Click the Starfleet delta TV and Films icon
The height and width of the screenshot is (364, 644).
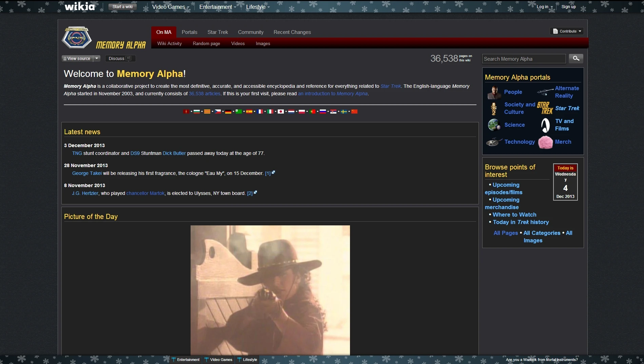(545, 125)
